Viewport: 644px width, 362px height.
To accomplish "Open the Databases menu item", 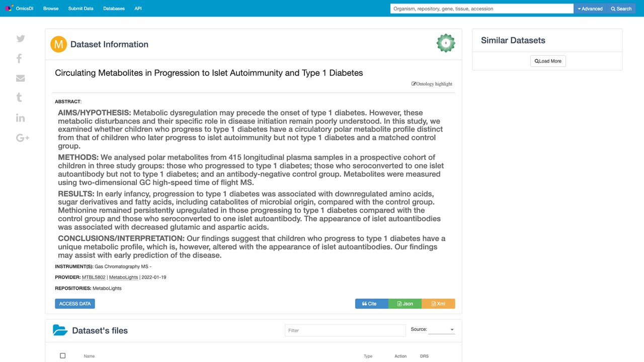I will [x=114, y=9].
